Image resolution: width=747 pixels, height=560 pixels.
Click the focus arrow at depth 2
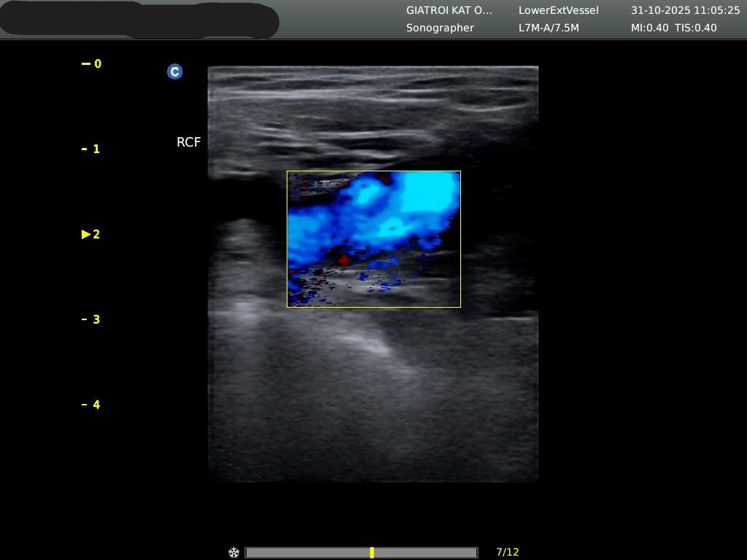click(86, 234)
